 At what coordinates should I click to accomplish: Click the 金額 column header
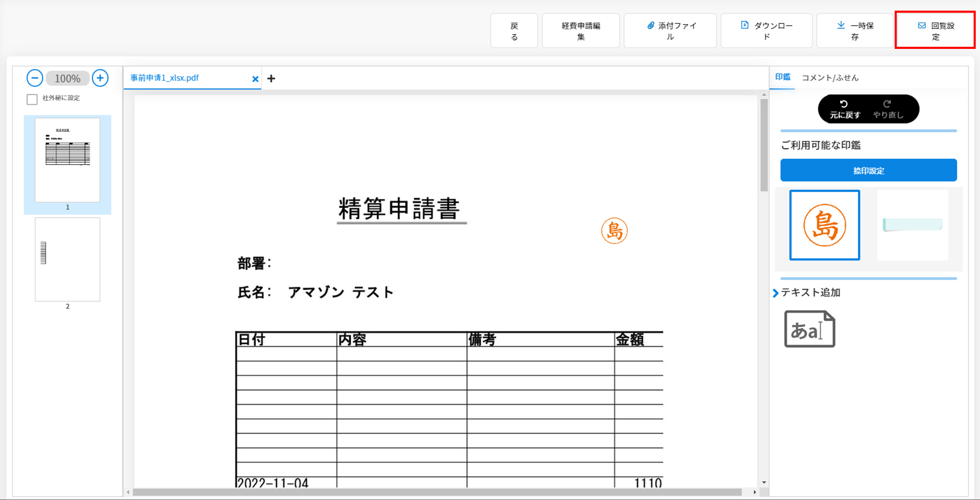coord(630,339)
